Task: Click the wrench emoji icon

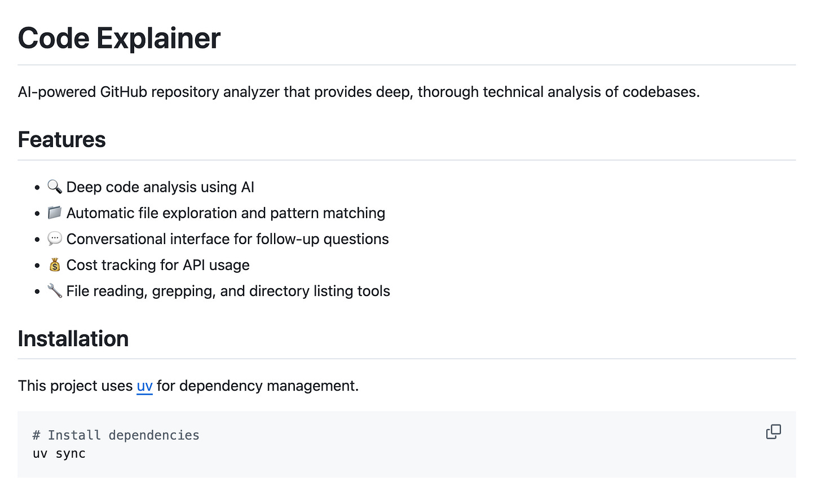Action: (x=55, y=290)
